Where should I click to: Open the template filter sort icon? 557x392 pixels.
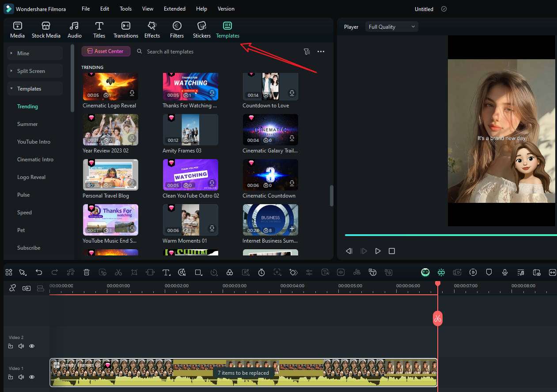tap(307, 52)
